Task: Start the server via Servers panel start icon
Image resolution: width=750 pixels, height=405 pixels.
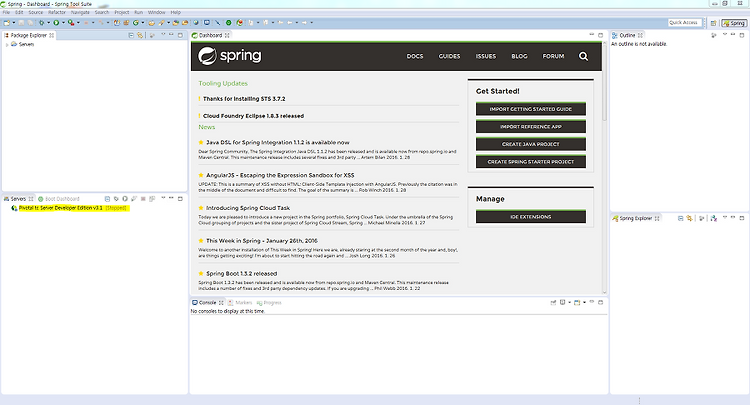Action: [x=125, y=198]
